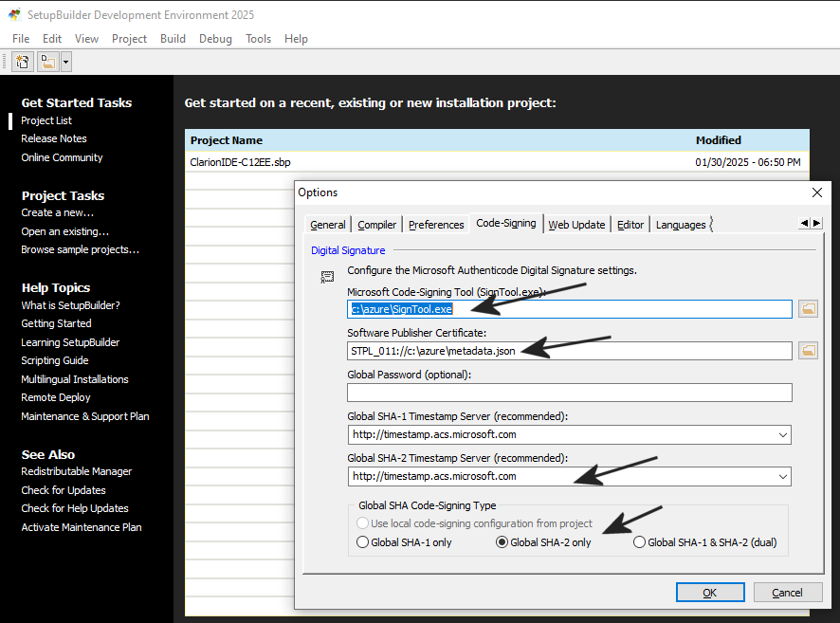Select ClarionIDE-C12EE.sbp in project list
The width and height of the screenshot is (840, 623).
click(241, 162)
